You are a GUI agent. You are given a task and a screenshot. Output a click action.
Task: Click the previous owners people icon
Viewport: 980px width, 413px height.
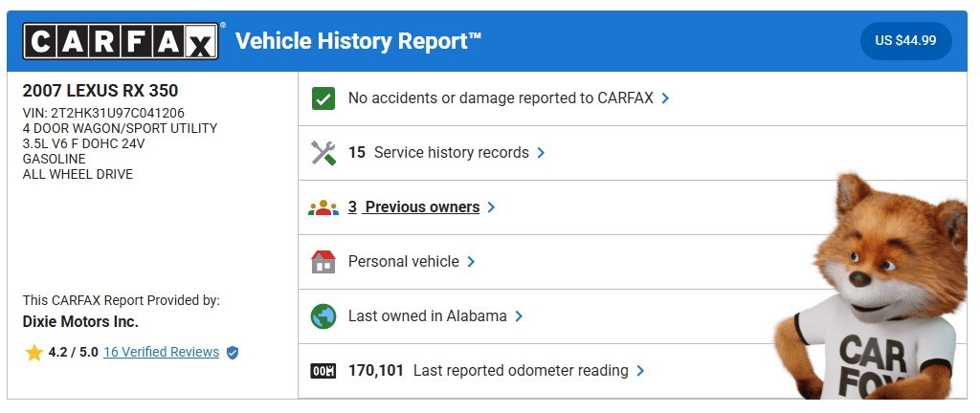(x=323, y=207)
